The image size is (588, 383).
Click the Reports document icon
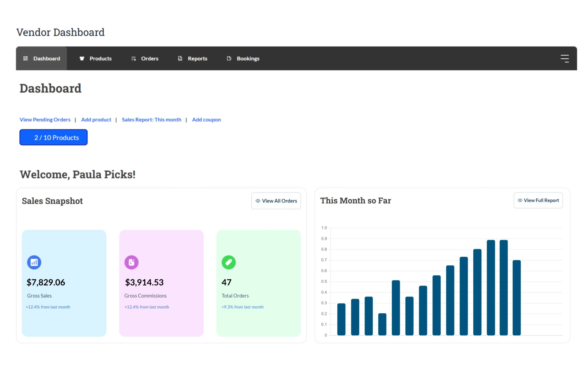pos(180,58)
